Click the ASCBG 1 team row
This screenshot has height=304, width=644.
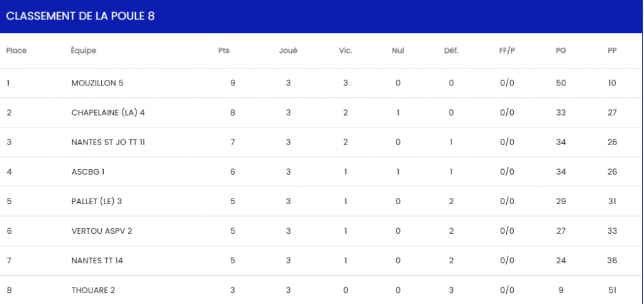click(88, 171)
